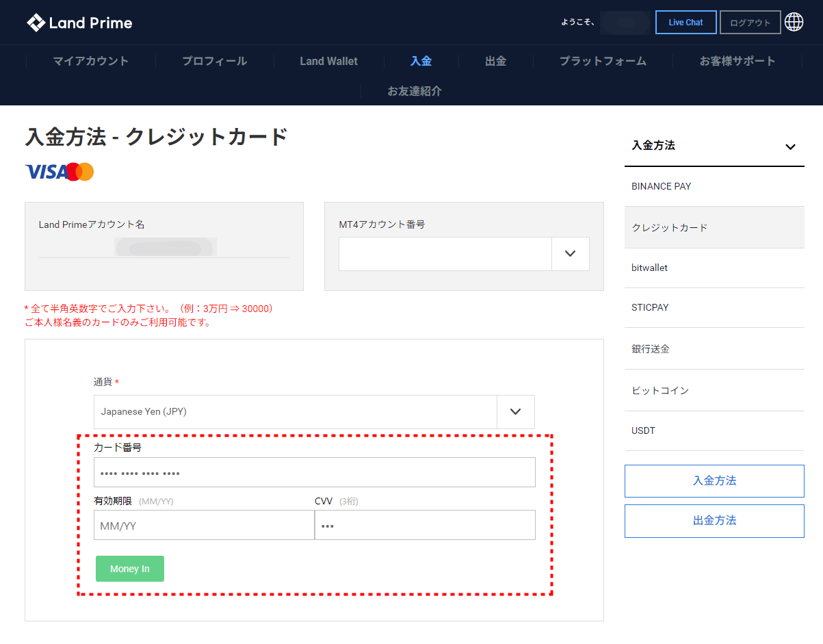The height and width of the screenshot is (644, 823).
Task: Click the ようこそ welcome text
Action: (577, 23)
